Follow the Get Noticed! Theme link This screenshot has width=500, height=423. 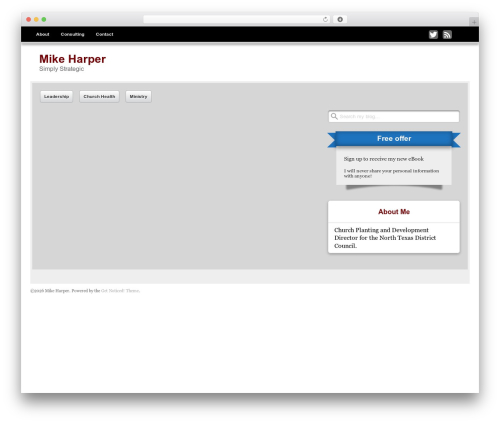(x=120, y=291)
